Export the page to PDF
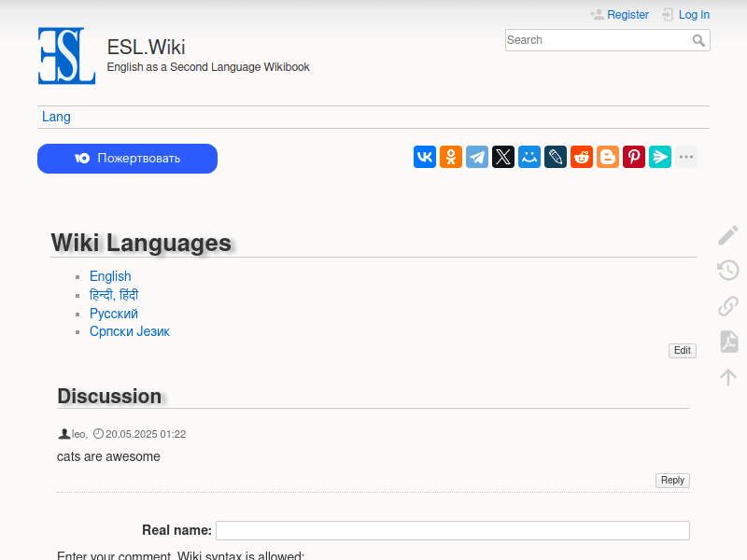747x560 pixels. pyautogui.click(x=727, y=342)
